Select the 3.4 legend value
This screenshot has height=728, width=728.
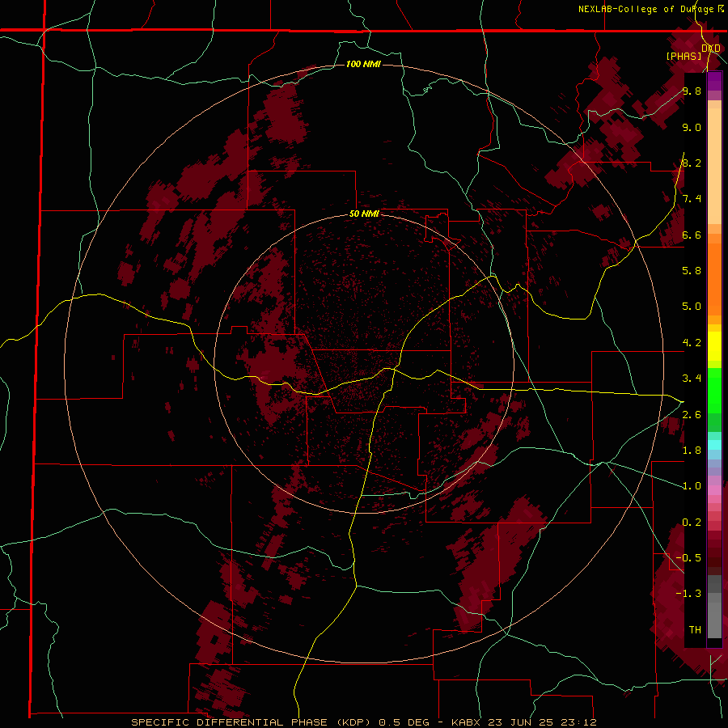point(692,379)
